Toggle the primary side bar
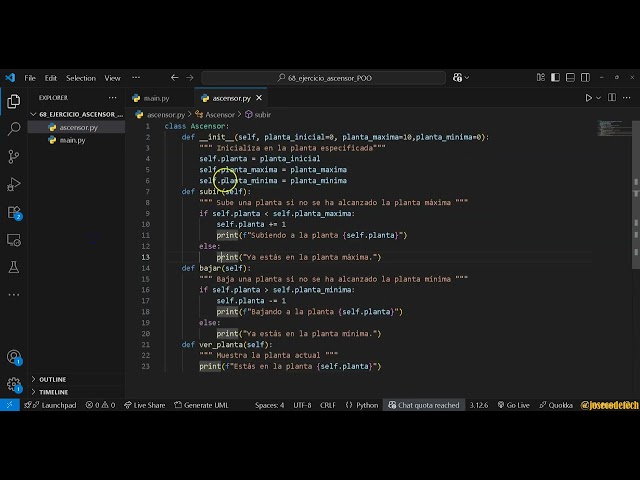The height and width of the screenshot is (480, 640). 556,78
